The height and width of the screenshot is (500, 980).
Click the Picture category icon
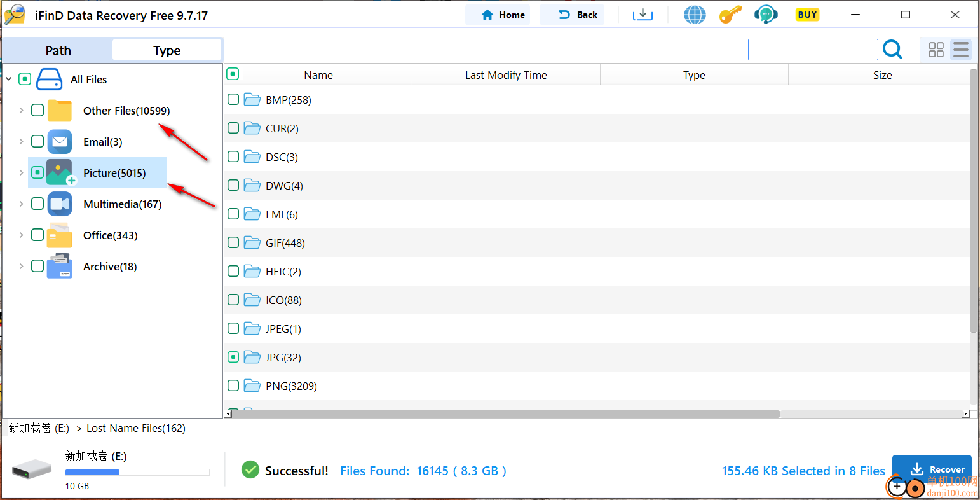[x=60, y=172]
